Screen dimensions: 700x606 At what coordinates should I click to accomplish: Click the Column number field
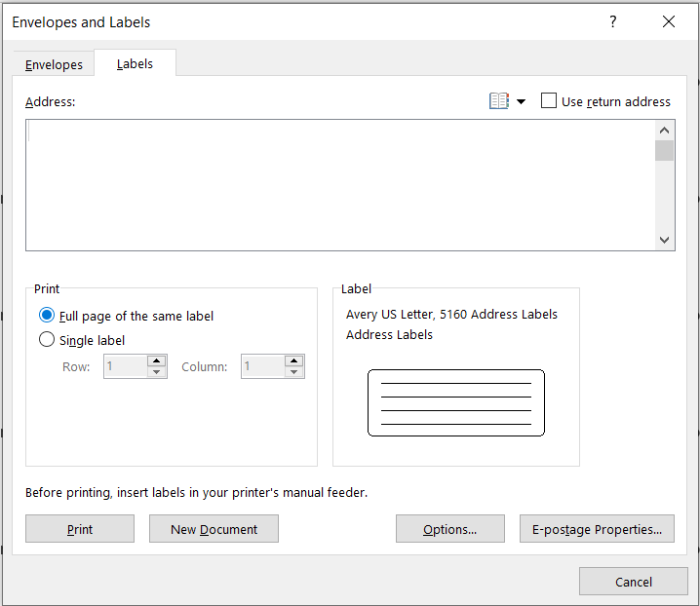click(x=263, y=366)
